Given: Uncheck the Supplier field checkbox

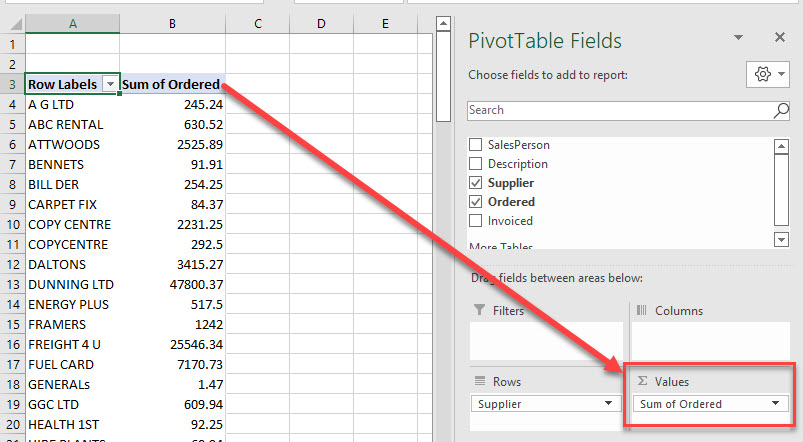Looking at the screenshot, I should pos(476,183).
